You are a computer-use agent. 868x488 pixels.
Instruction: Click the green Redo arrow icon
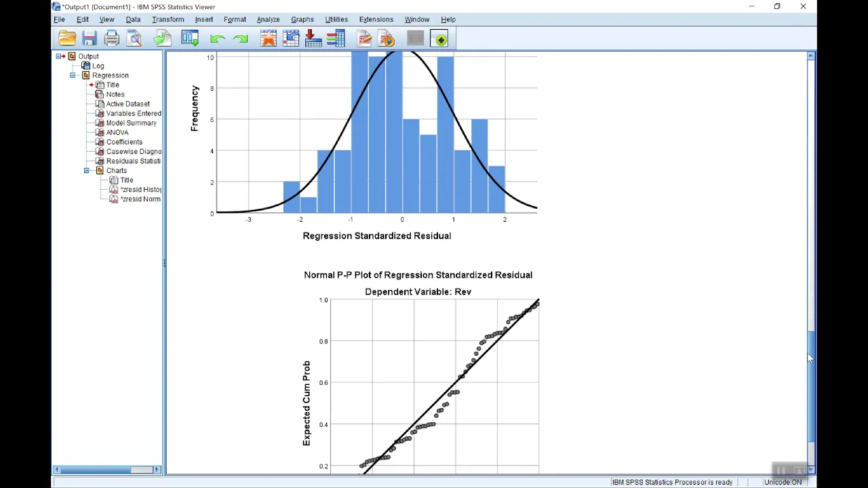coord(240,39)
